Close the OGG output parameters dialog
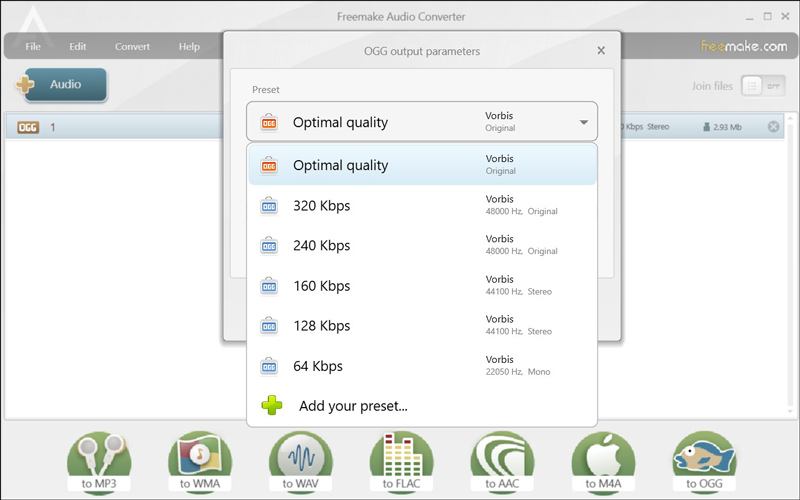This screenshot has height=500, width=800. [x=601, y=51]
